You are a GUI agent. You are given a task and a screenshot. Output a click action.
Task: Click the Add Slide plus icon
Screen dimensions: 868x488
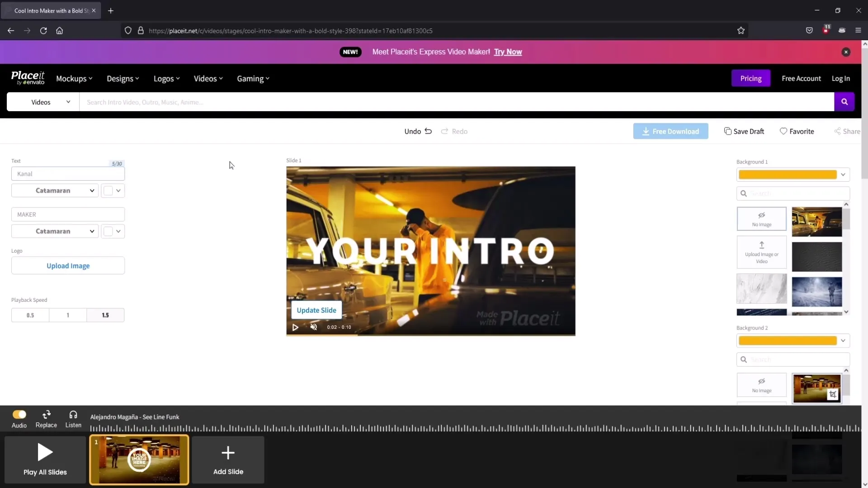[x=228, y=454]
